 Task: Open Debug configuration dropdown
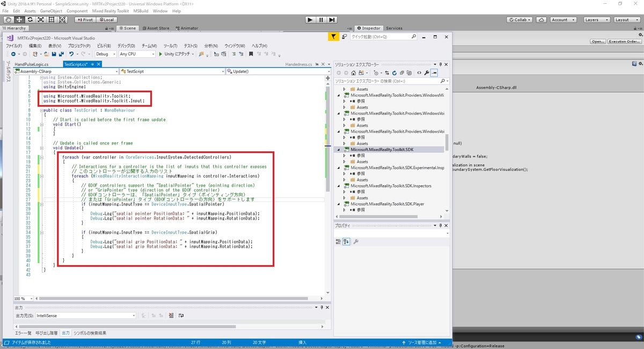pyautogui.click(x=105, y=54)
